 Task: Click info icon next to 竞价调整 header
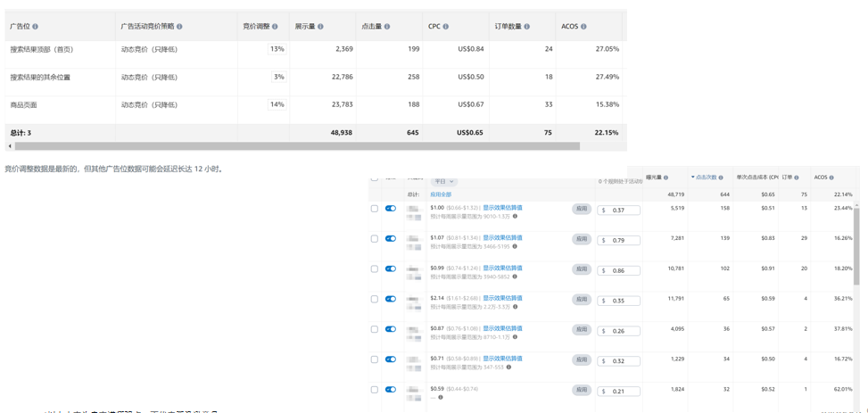[275, 27]
